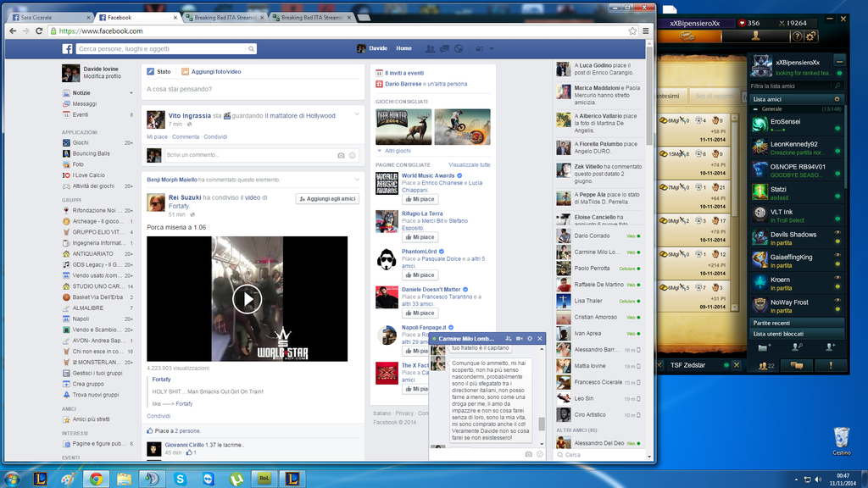Attach photo via camera icon in chat box

(529, 454)
